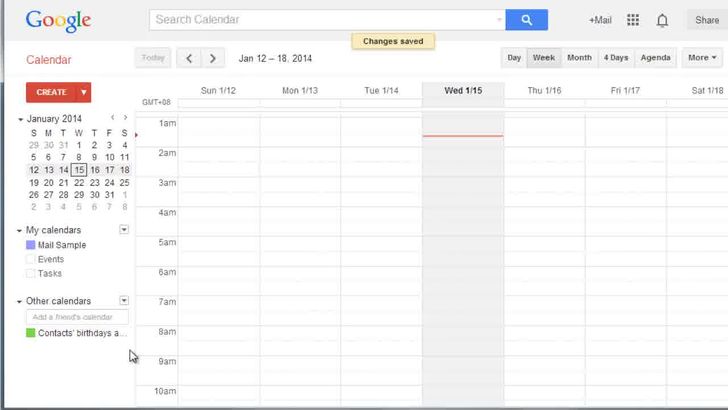
Task: Click the Mail Sample color swatch
Action: click(31, 245)
